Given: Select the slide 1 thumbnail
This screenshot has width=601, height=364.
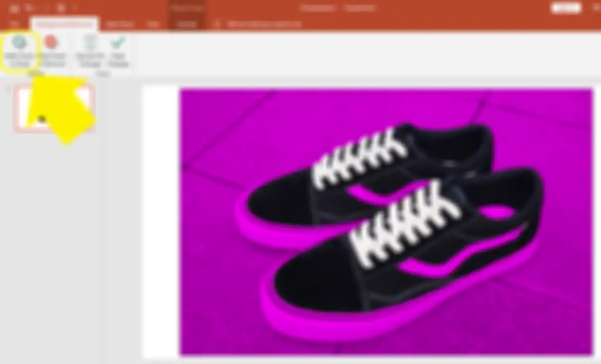Looking at the screenshot, I should click(55, 108).
